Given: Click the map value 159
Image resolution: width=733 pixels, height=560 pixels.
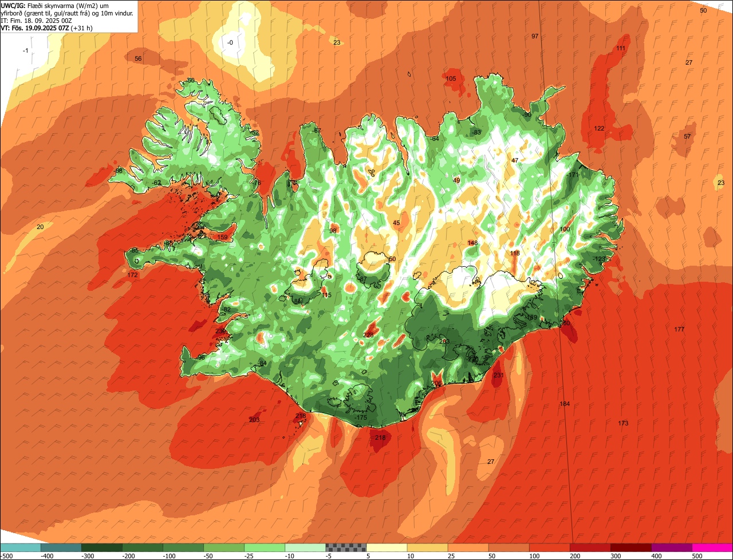Looking at the screenshot, I should (x=223, y=237).
